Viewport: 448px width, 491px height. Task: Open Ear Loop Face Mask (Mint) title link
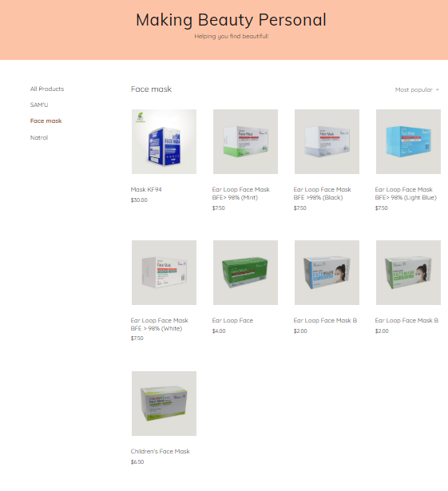coord(240,193)
